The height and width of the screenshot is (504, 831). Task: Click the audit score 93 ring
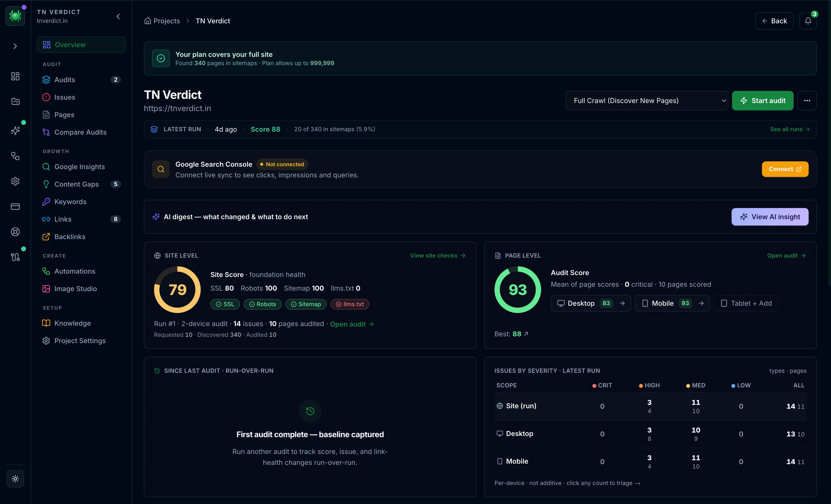pyautogui.click(x=518, y=290)
